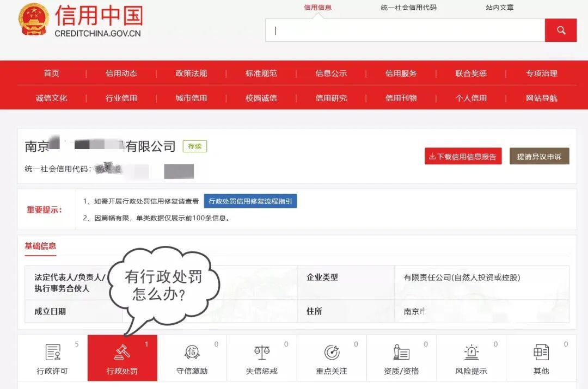This screenshot has width=588, height=389.
Task: Open 专项治理 navigation item
Action: pos(541,73)
